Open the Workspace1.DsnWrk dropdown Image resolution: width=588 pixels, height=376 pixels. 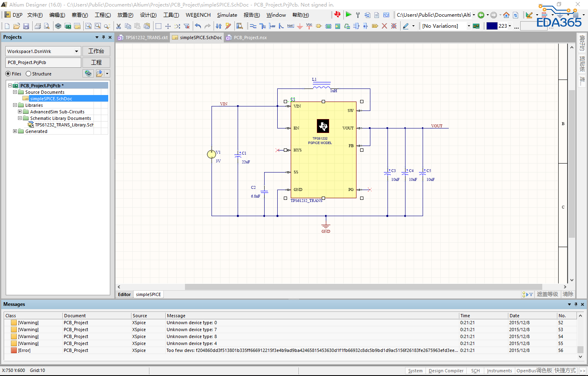click(x=76, y=51)
